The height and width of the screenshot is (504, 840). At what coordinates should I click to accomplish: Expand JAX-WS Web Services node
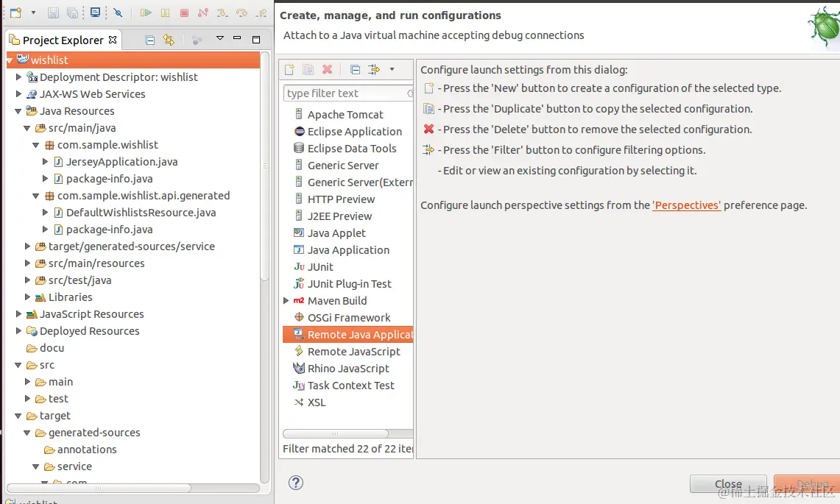click(x=18, y=93)
